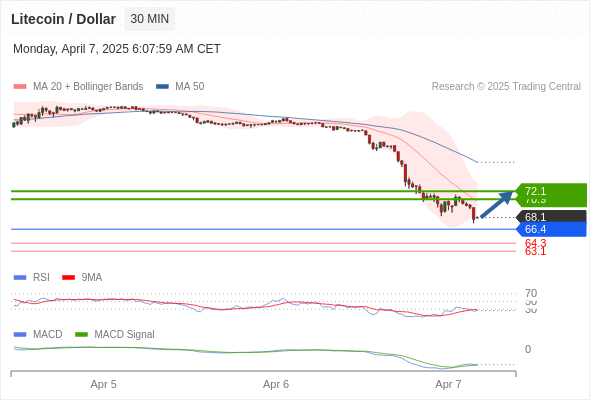Screen dimensions: 590x400
Task: Click the Research © 2025 Trading Central credit
Action: [506, 87]
